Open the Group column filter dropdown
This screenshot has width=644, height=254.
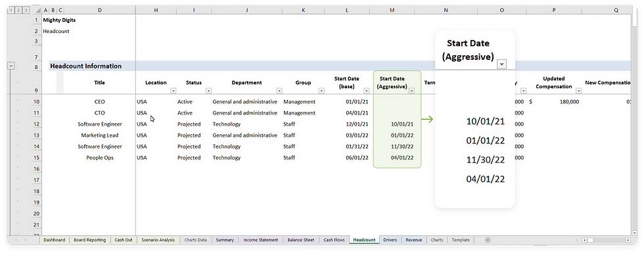click(321, 91)
